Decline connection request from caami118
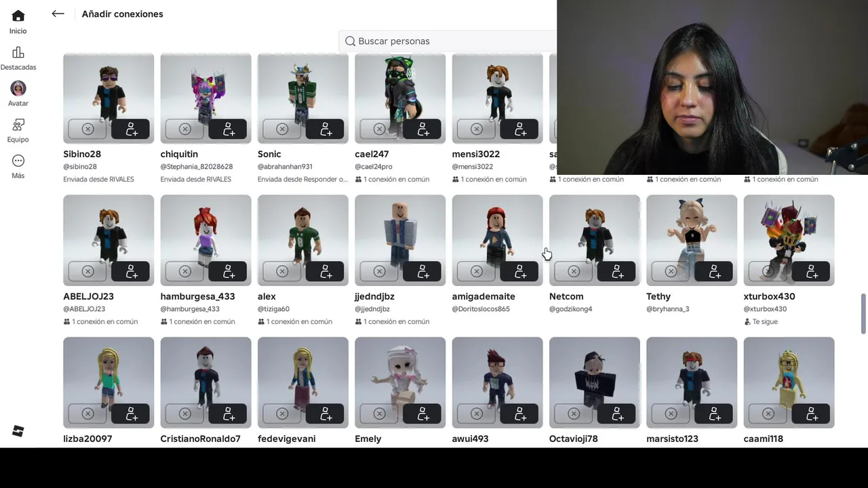This screenshot has height=488, width=868. coord(768,413)
